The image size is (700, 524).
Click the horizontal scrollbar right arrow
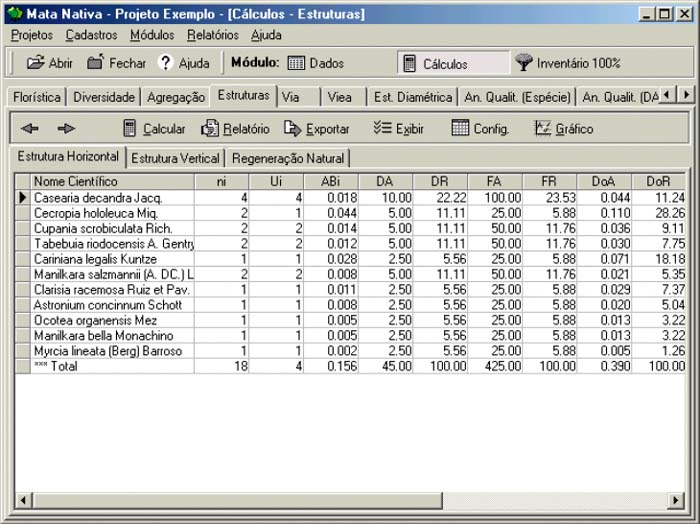point(674,498)
